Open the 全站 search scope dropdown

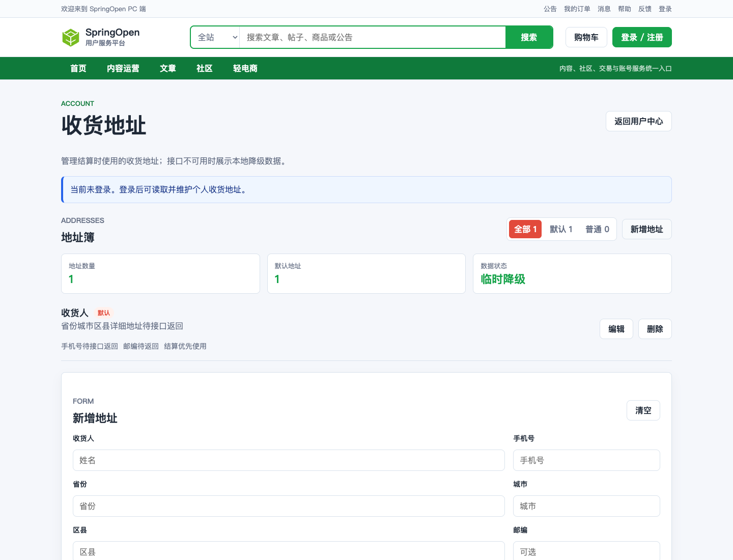click(215, 37)
